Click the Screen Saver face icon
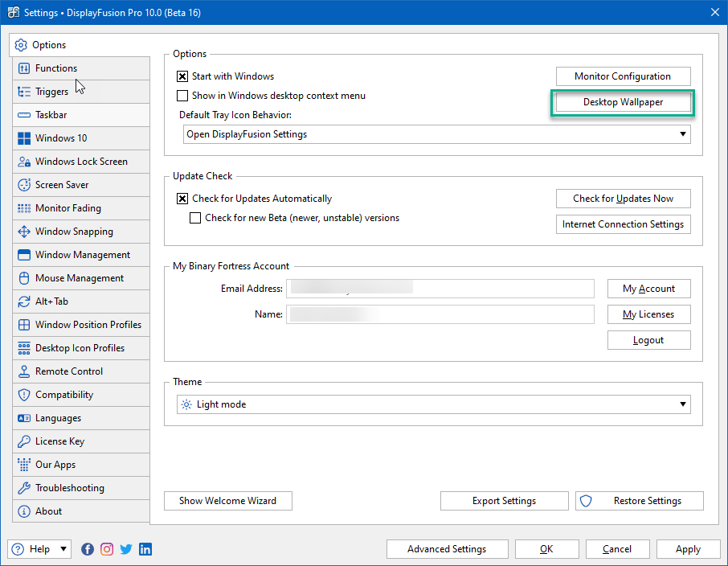 23,184
